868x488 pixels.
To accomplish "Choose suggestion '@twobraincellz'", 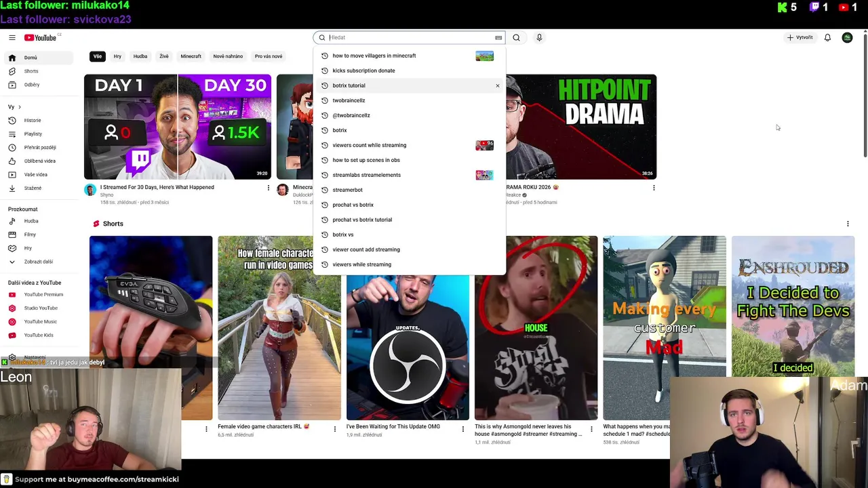I will [x=410, y=116].
